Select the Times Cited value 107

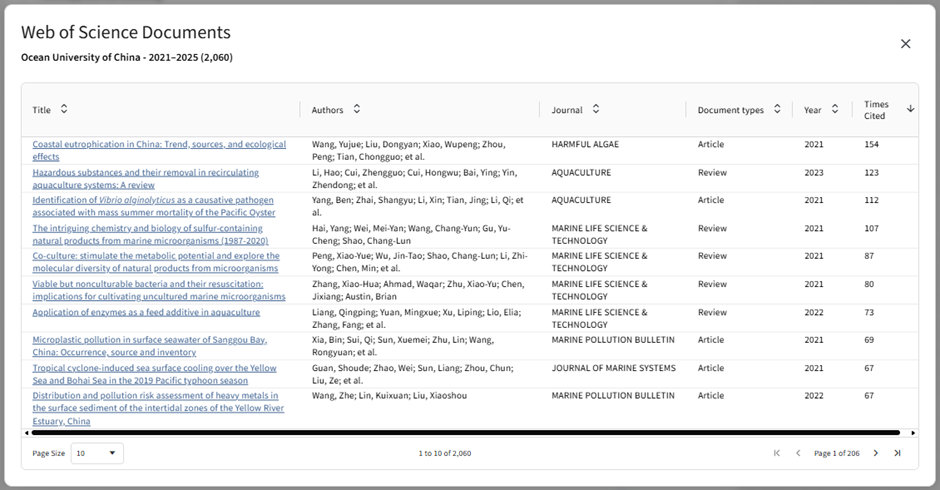[871, 229]
